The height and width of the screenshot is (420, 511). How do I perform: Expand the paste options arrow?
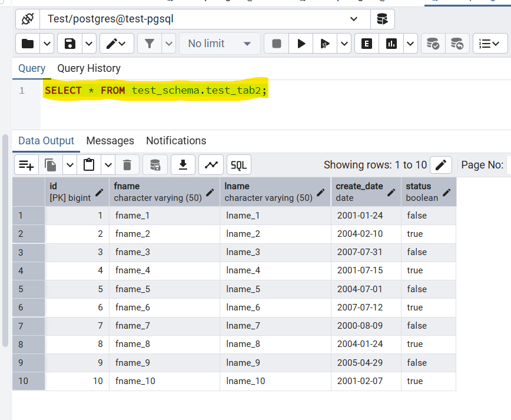pos(108,165)
